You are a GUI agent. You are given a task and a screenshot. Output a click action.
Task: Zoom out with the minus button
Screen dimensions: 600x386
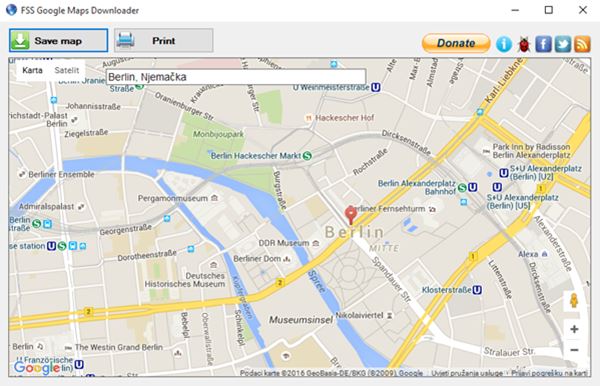tap(574, 350)
